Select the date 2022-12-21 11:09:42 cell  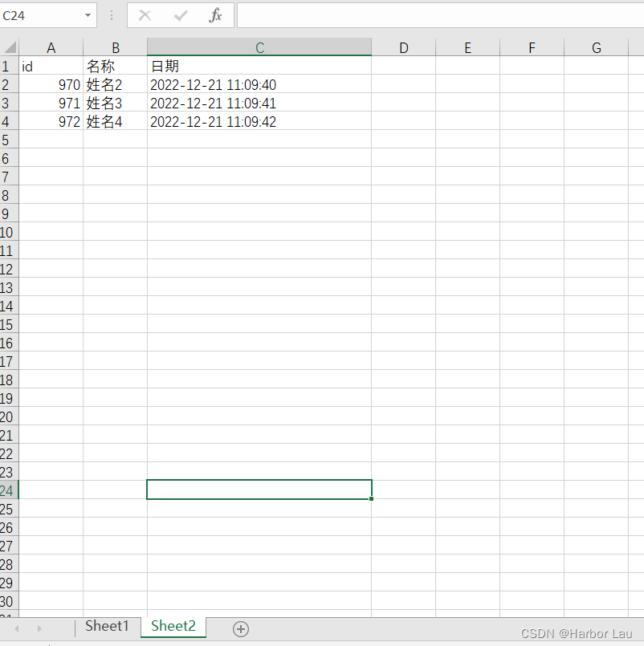pos(259,121)
